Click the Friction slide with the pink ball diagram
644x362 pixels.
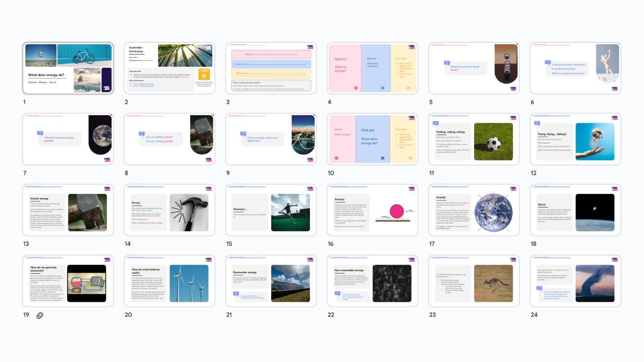click(x=372, y=210)
